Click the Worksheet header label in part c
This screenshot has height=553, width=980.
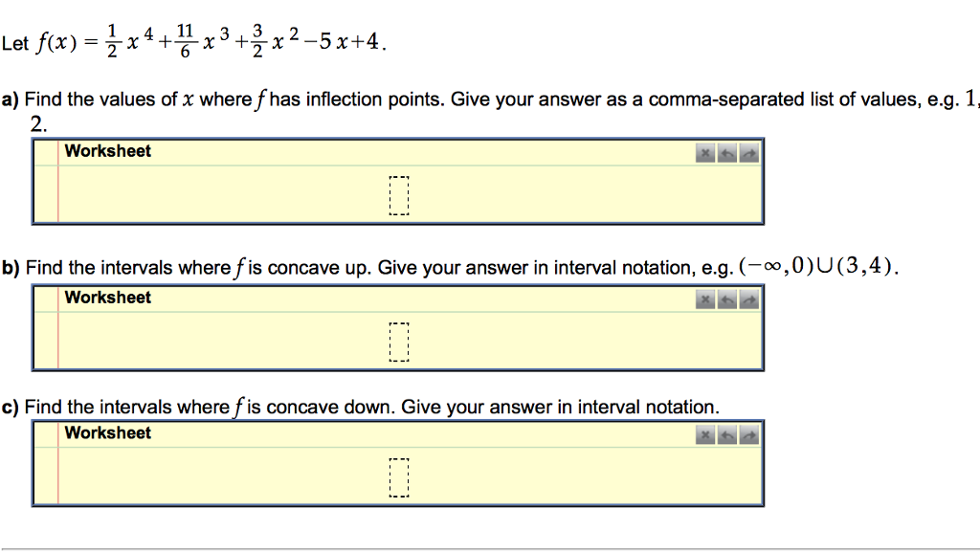[x=108, y=432]
